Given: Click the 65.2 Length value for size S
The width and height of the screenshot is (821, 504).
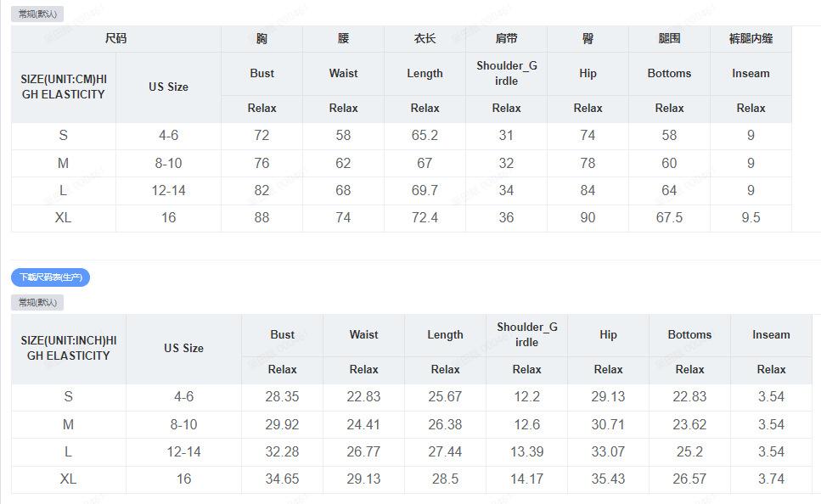Looking at the screenshot, I should click(x=425, y=136).
